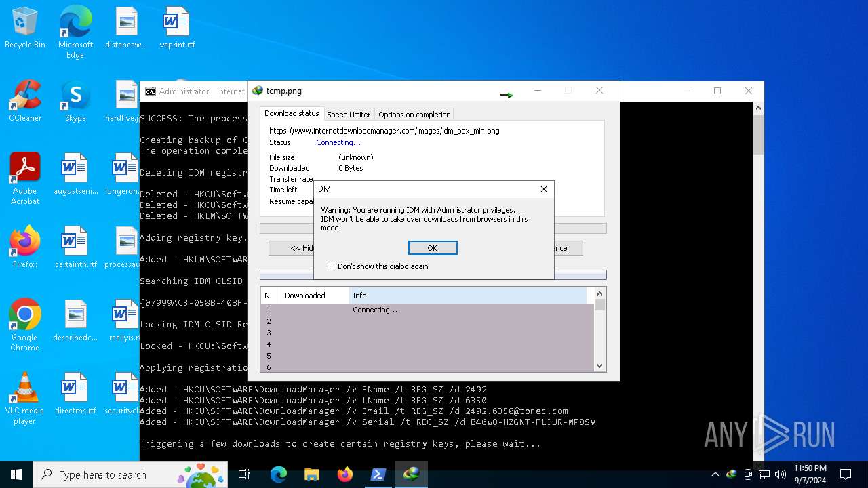Open Microsoft Edge desktop shortcut
Viewport: 868px width, 488px height.
tap(75, 33)
